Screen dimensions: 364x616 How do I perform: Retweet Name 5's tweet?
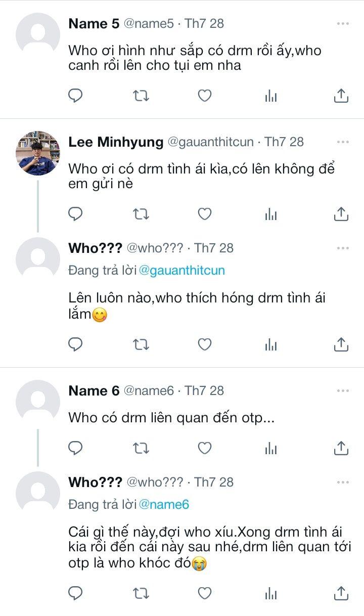(141, 95)
